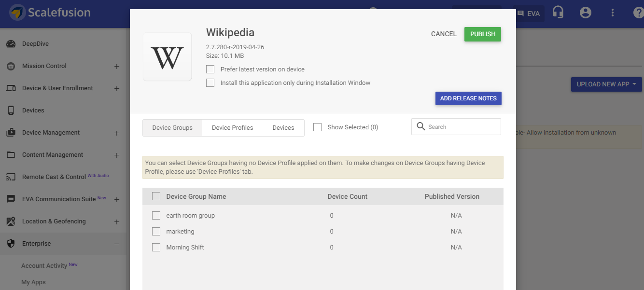
Task: Expand the EVA Communication Suite plus
Action: pos(117,200)
